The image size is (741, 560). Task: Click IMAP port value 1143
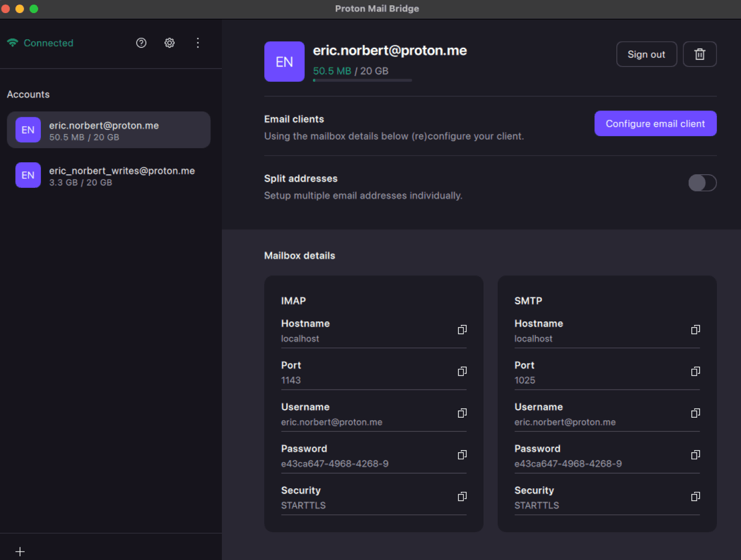pos(291,380)
